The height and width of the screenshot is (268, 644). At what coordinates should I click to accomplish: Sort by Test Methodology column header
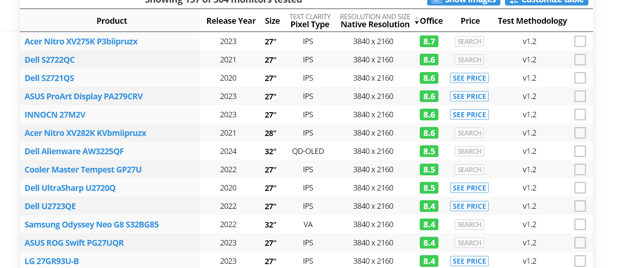pos(532,21)
